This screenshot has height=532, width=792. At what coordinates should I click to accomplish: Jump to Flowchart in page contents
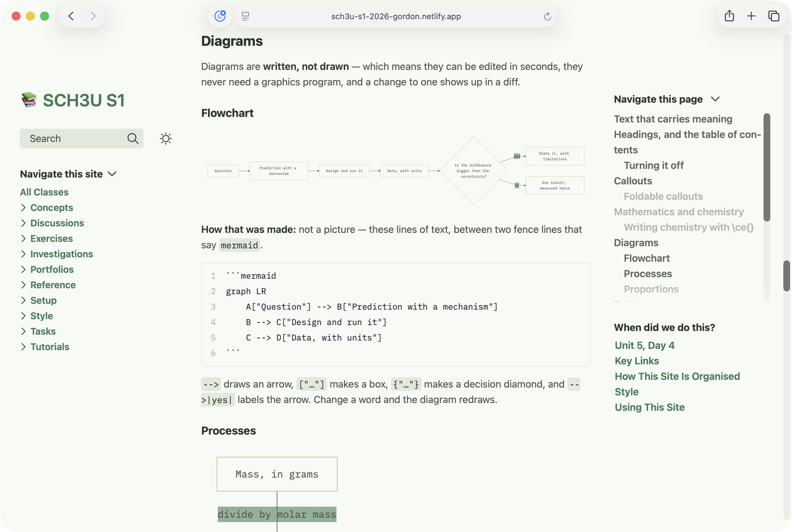(x=647, y=258)
